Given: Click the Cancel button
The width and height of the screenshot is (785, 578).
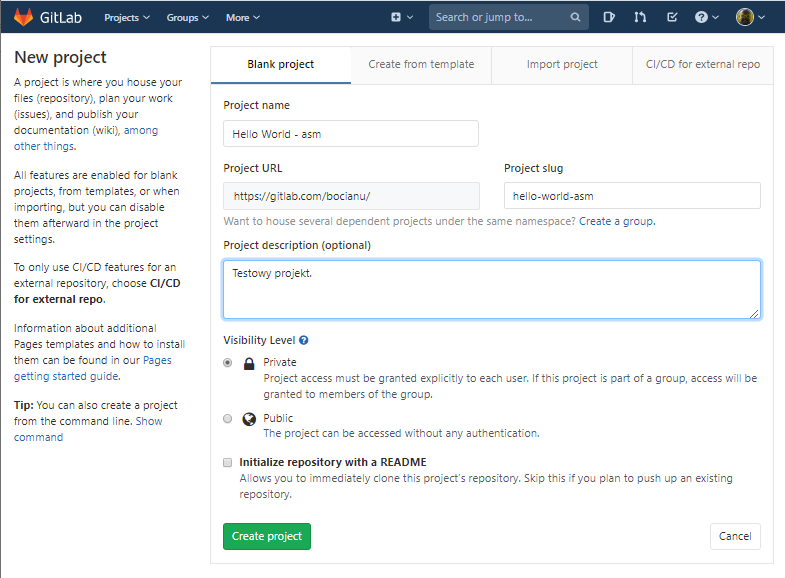Looking at the screenshot, I should tap(735, 536).
